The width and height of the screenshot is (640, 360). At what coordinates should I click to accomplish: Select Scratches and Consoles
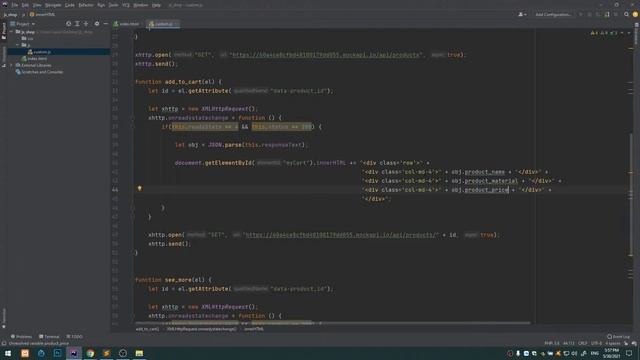[39, 72]
